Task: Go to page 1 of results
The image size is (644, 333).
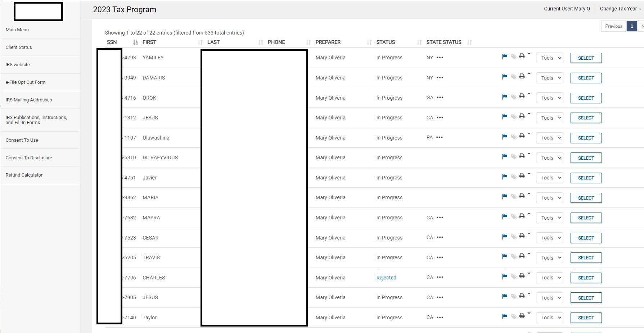Action: tap(632, 26)
